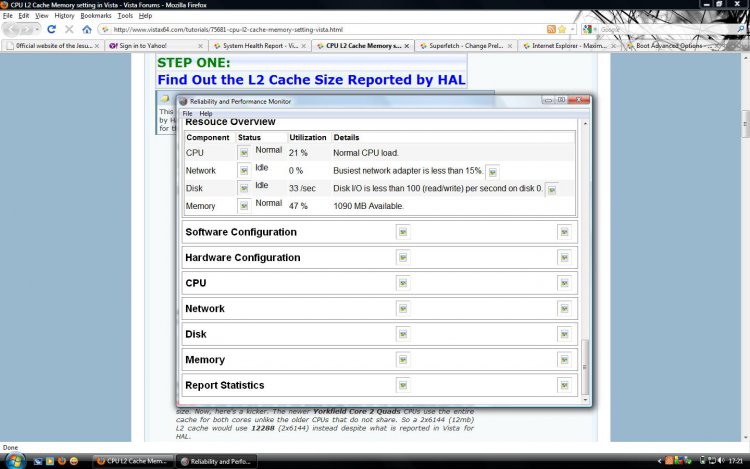Expand Software Configuration with right-side arrow icon

pyautogui.click(x=564, y=232)
